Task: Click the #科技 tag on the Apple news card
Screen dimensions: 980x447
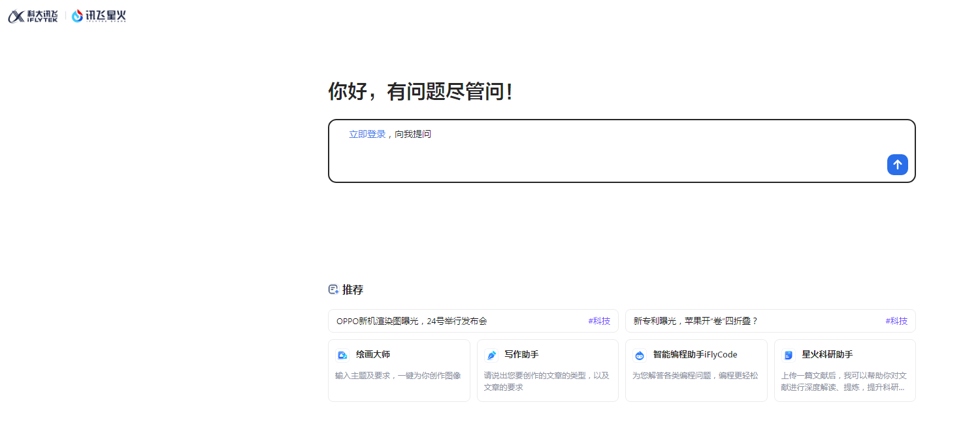Action: [896, 321]
